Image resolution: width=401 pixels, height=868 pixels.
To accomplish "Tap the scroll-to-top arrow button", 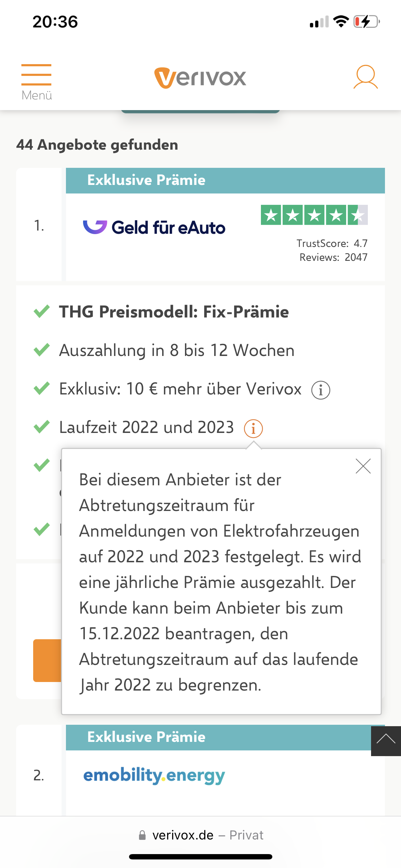I will tap(386, 741).
